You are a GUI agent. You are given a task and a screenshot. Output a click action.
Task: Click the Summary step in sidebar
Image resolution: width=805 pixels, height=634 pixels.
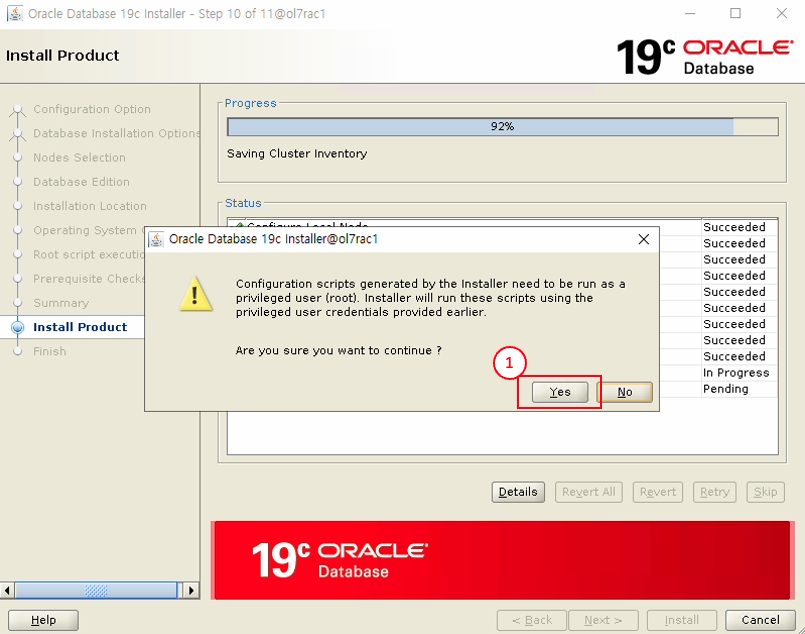[x=61, y=303]
